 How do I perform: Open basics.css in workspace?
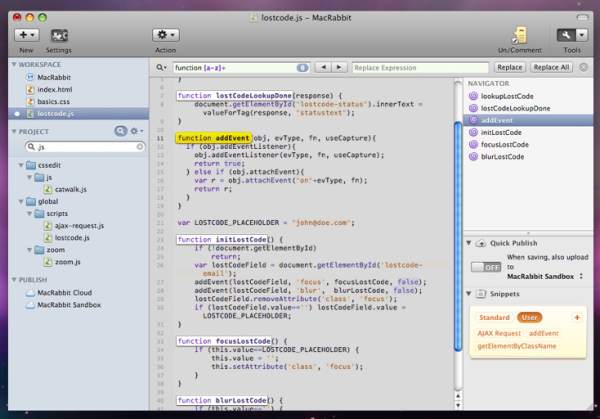click(53, 102)
